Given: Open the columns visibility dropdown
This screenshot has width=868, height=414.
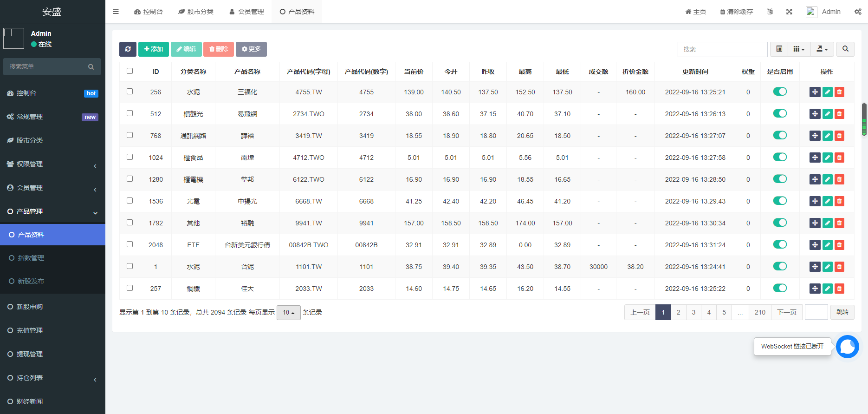Looking at the screenshot, I should 798,49.
